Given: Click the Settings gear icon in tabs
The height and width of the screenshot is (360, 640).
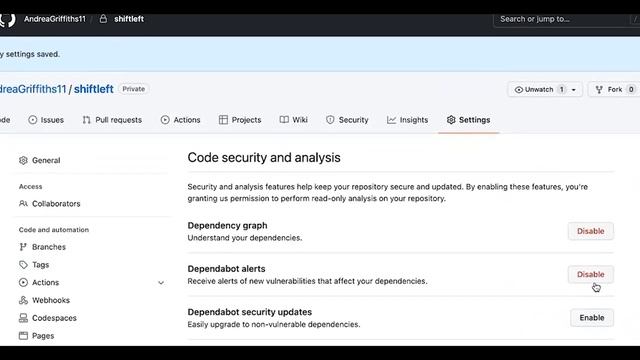Looking at the screenshot, I should pyautogui.click(x=451, y=120).
